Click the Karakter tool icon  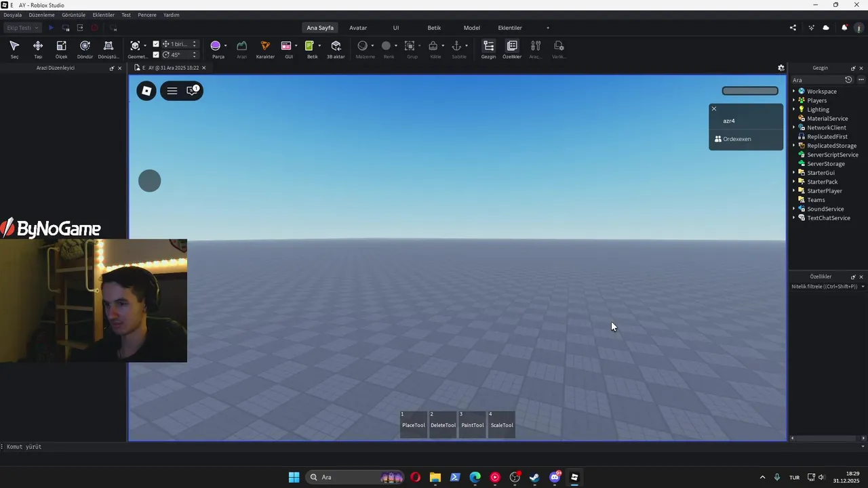click(265, 49)
